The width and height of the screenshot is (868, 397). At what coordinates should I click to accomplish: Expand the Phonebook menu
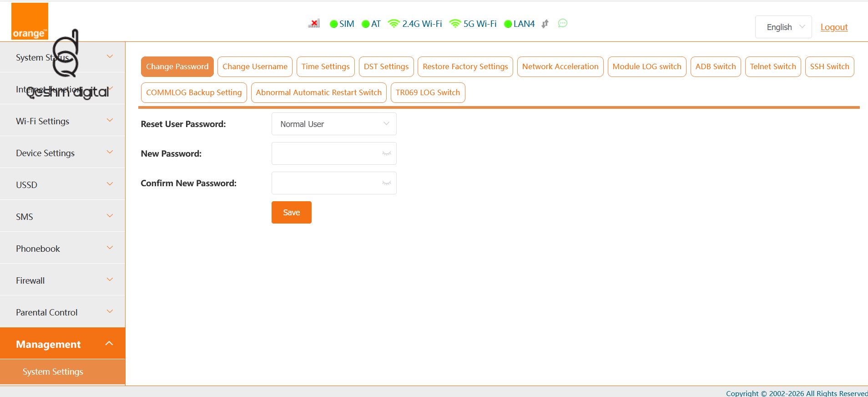[63, 249]
